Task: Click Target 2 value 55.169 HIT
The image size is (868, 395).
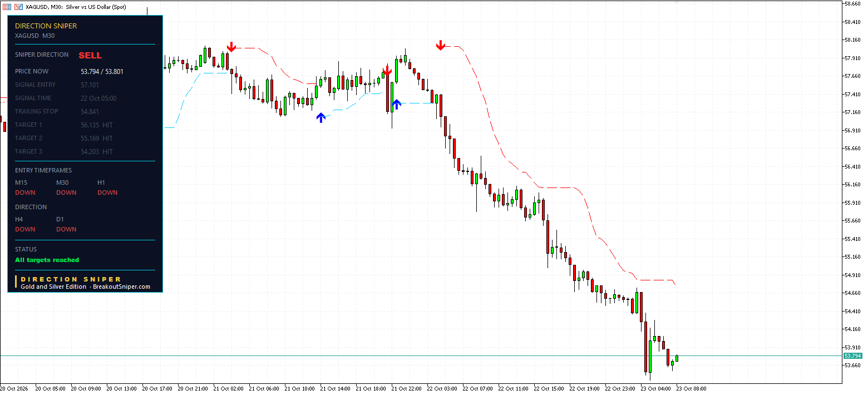Action: pos(97,139)
